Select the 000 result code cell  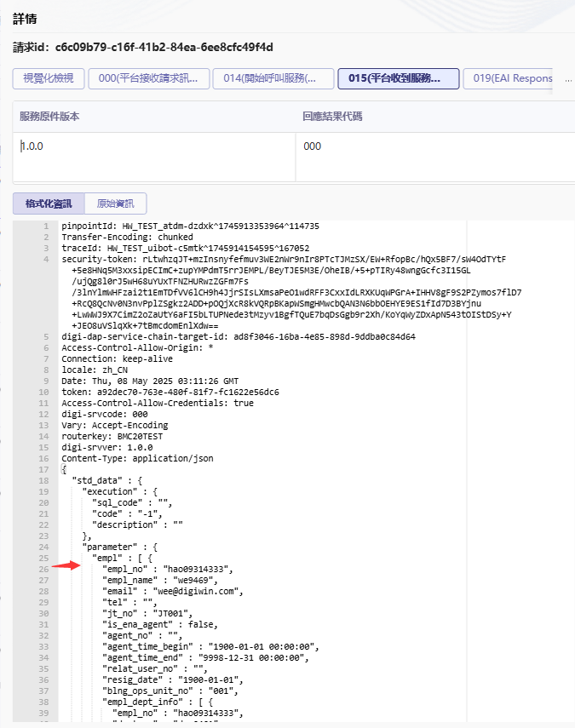coord(313,146)
